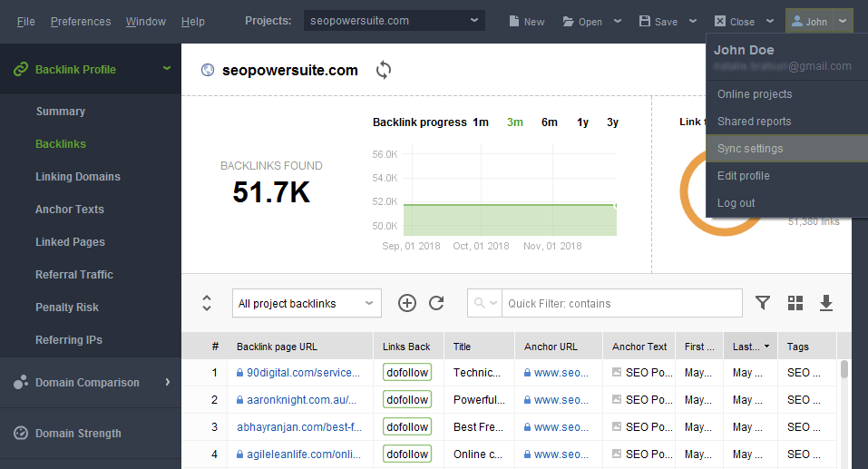Open the All project backlinks dropdown
The image size is (868, 469).
307,303
